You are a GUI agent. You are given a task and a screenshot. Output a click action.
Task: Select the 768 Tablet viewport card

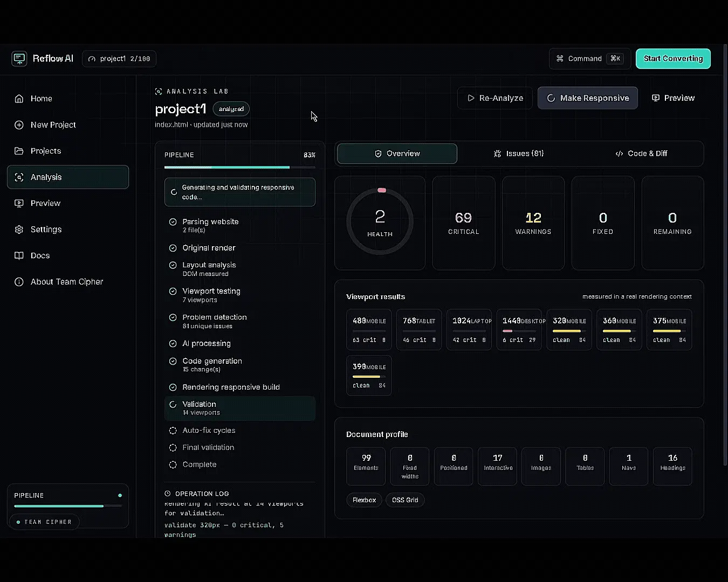[x=419, y=330]
